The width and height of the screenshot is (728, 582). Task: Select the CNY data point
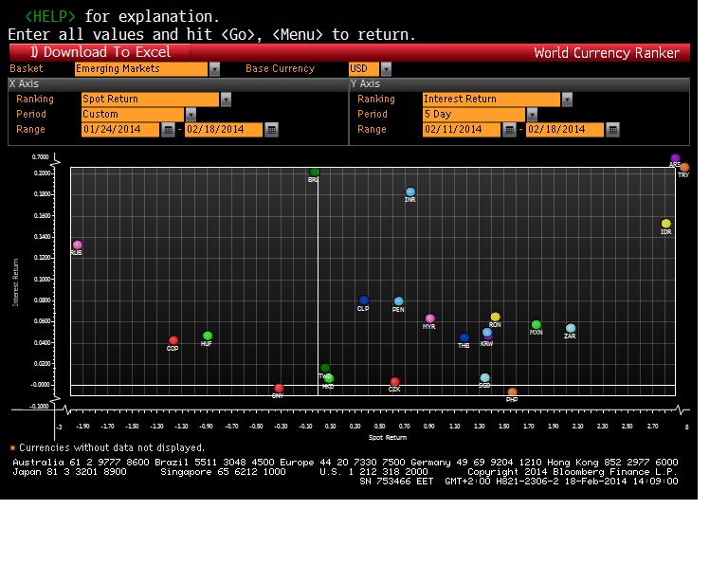point(279,388)
